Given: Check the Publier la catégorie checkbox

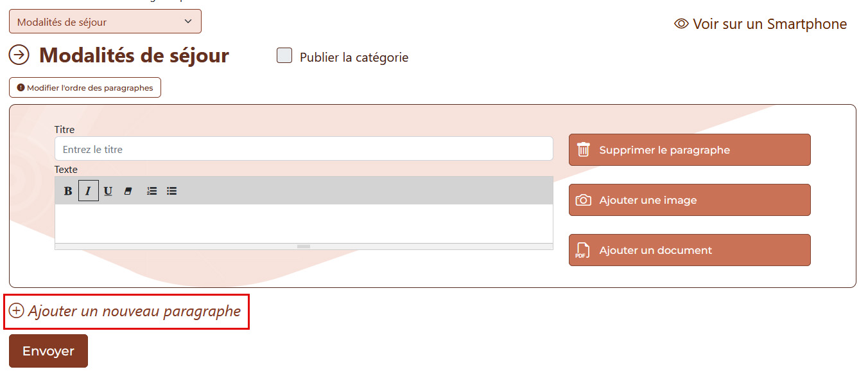Looking at the screenshot, I should coord(284,56).
